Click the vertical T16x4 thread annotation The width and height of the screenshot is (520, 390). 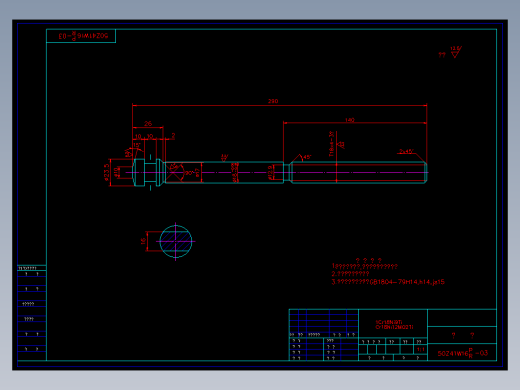coord(331,144)
